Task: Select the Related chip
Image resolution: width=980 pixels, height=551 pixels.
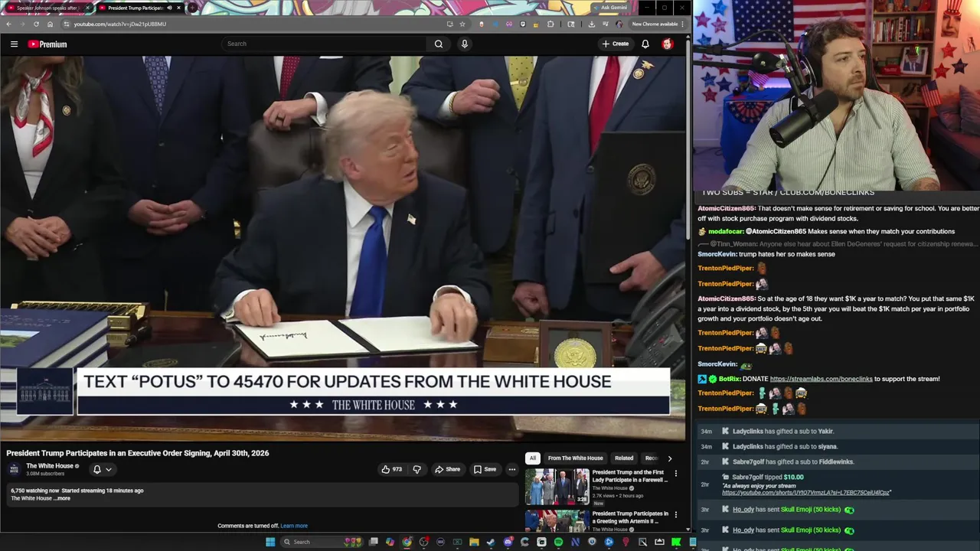Action: click(624, 458)
